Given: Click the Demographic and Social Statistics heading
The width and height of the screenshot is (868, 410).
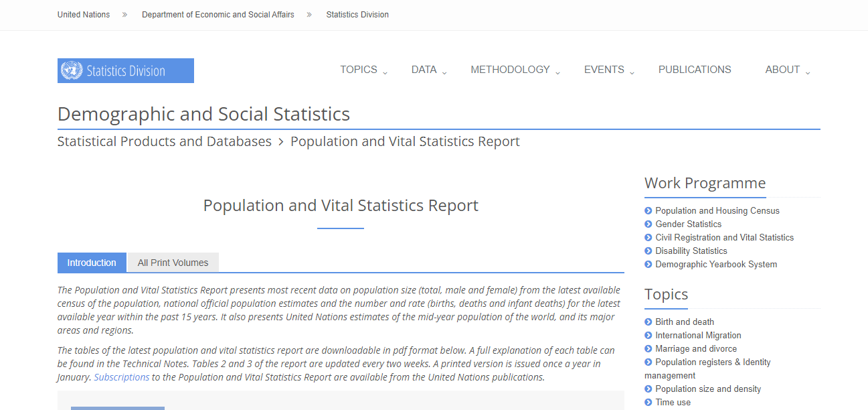Looking at the screenshot, I should click(x=203, y=114).
